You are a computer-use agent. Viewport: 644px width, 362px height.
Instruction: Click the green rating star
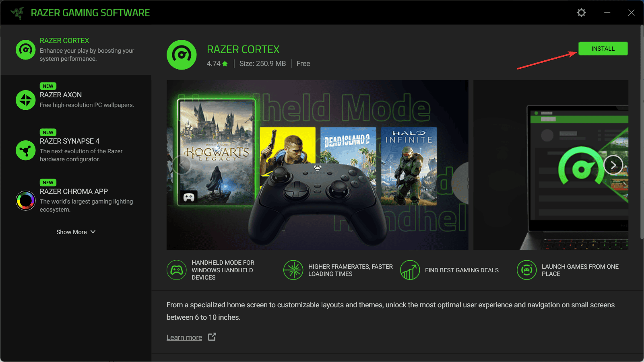225,64
